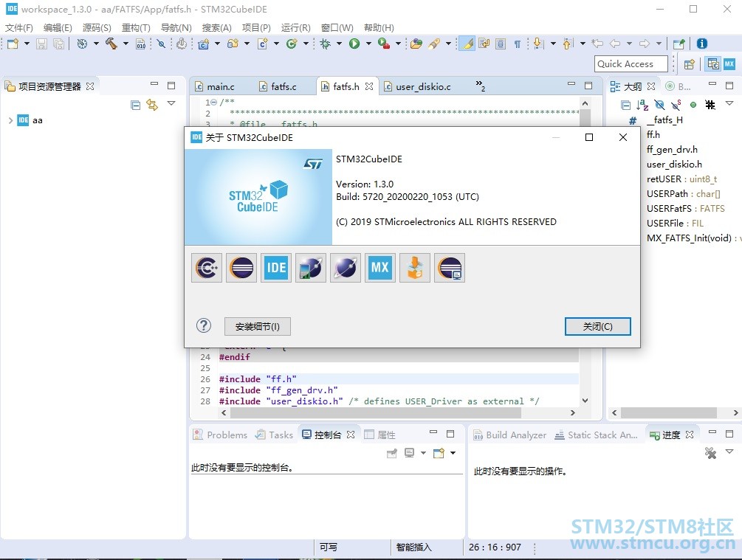This screenshot has height=560, width=742.
Task: Open the Progress view menu arrow
Action: coord(729,452)
